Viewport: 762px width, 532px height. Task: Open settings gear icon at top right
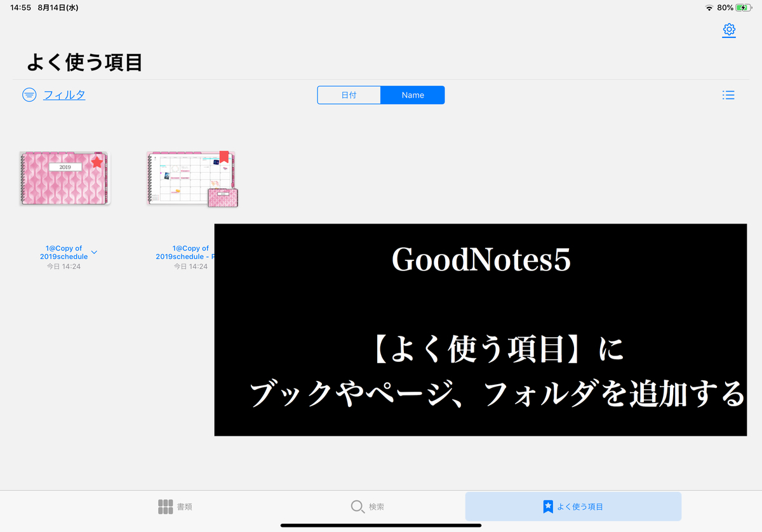(729, 30)
